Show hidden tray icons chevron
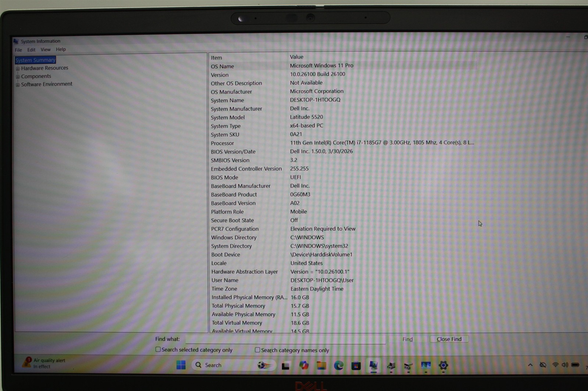This screenshot has width=588, height=391. click(530, 365)
